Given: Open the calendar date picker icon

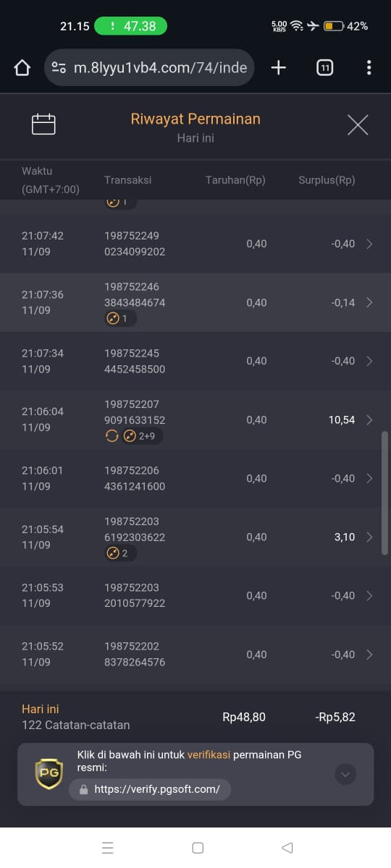Looking at the screenshot, I should pyautogui.click(x=43, y=124).
